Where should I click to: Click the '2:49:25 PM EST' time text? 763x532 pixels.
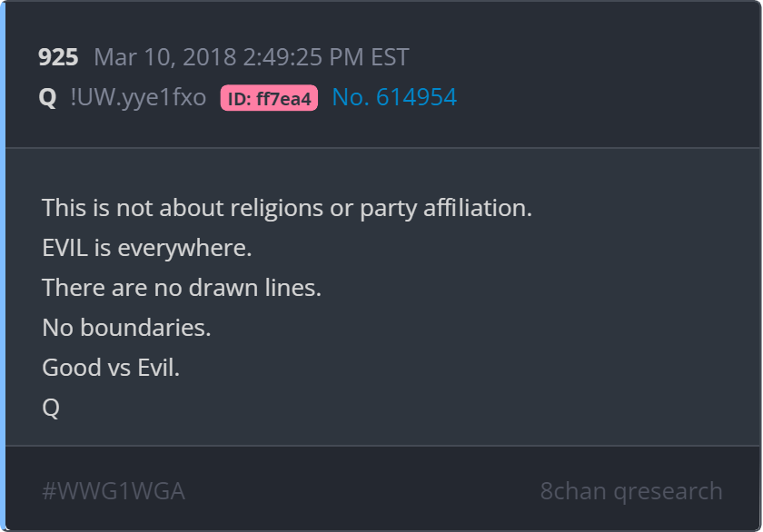(x=325, y=57)
